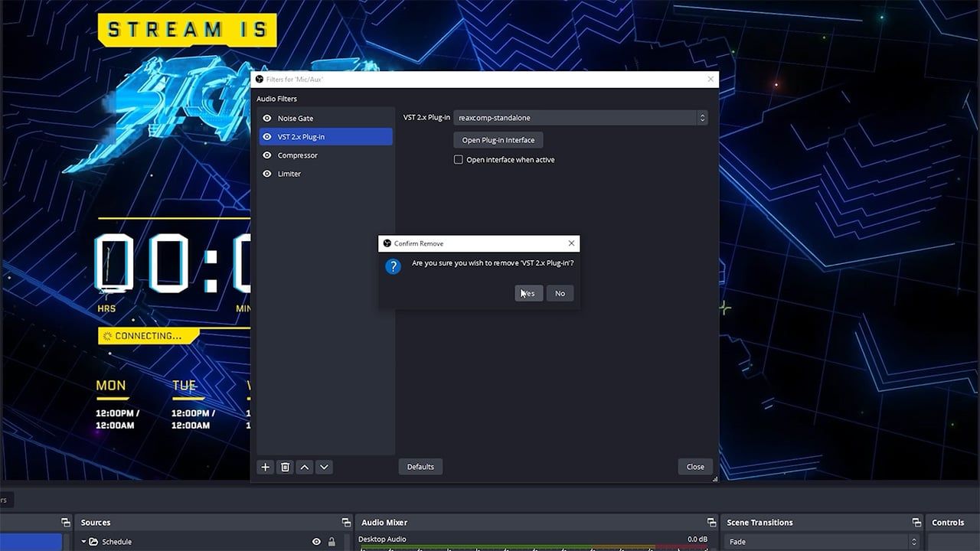Hide the Compressor filter
This screenshot has width=980, height=551.
267,155
